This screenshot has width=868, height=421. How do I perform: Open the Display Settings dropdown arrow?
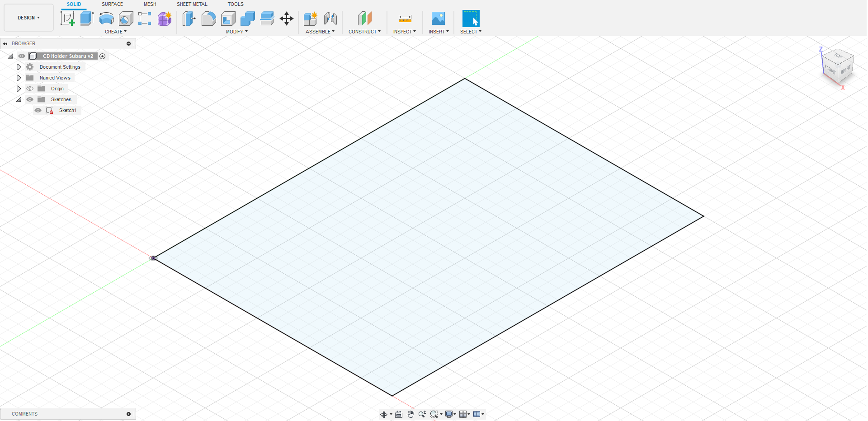pyautogui.click(x=455, y=414)
